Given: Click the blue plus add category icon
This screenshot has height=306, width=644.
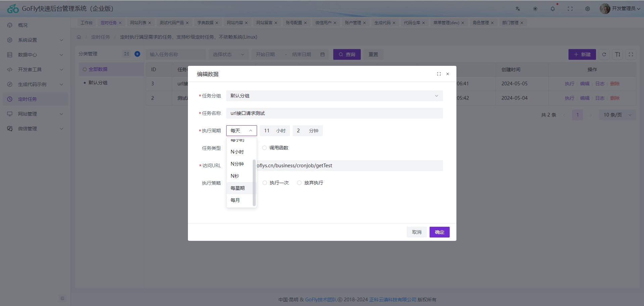Looking at the screenshot, I should click(137, 54).
